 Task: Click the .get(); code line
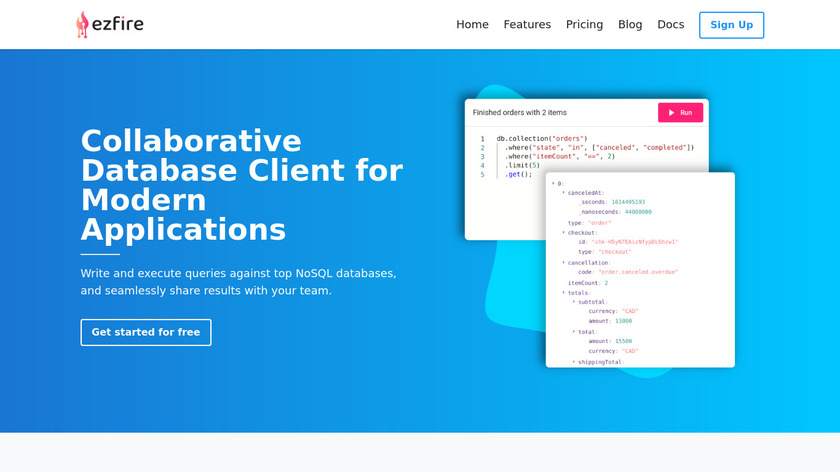pos(518,174)
